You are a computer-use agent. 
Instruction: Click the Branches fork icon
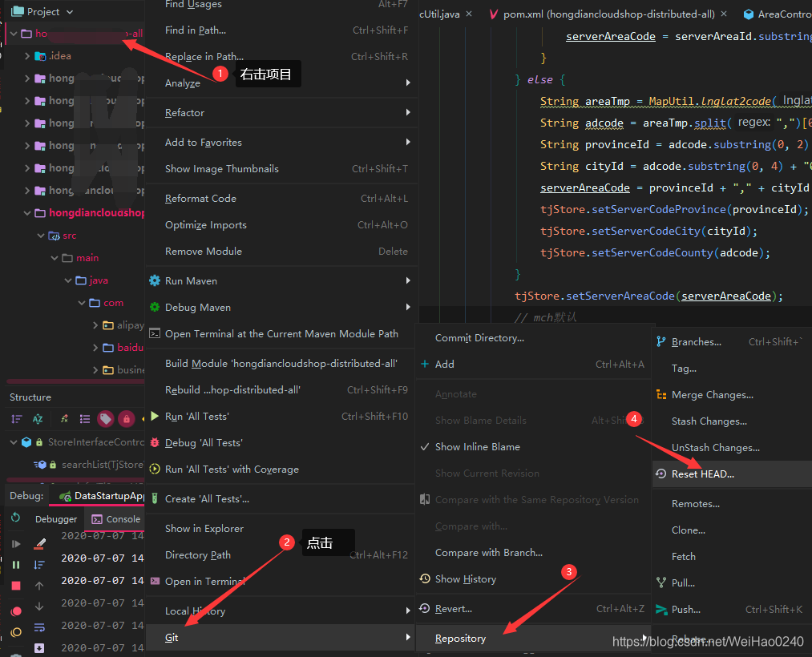[661, 341]
